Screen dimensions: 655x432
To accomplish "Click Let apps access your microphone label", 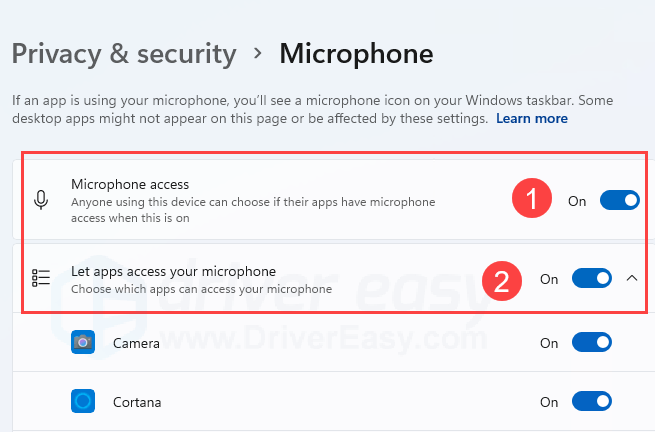I will point(173,272).
